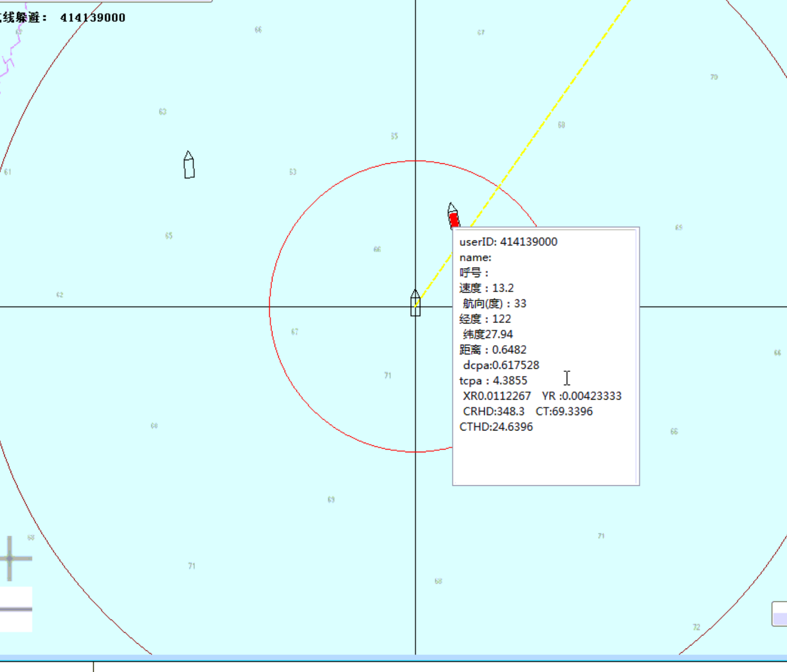This screenshot has width=787, height=672.
Task: Click the 距离 0.6482 distance entry
Action: click(493, 350)
